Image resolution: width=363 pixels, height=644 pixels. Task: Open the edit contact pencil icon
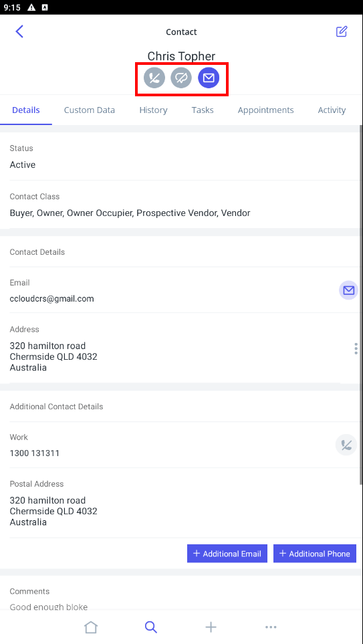point(342,31)
